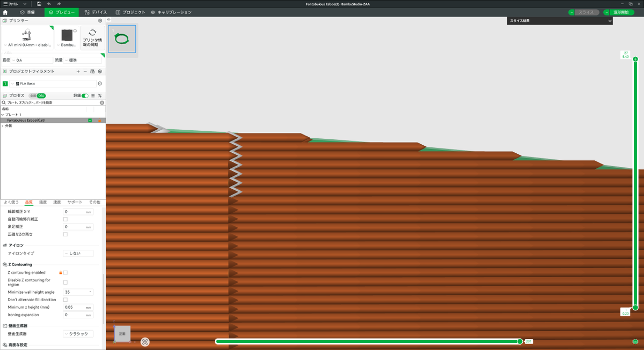644x350 pixels.
Task: Open the Bambu plate type dropdown
Action: 67,45
